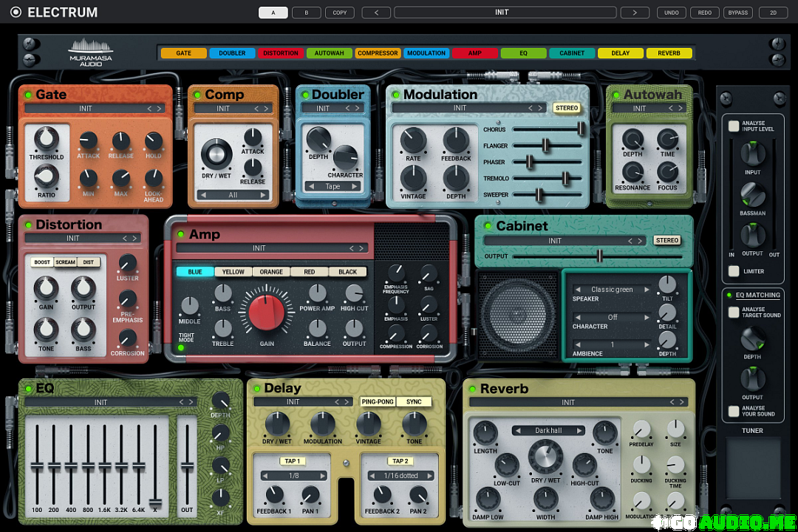Click the Doubler Depth knob
The image size is (798, 532).
[x=318, y=140]
